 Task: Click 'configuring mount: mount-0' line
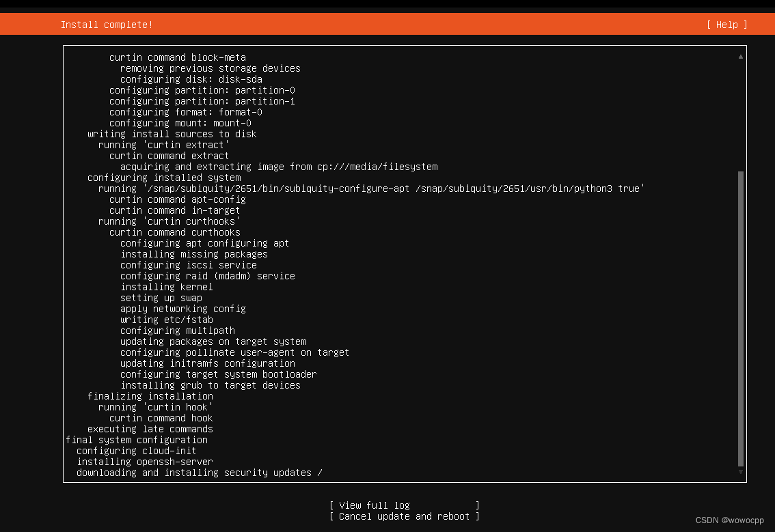pos(180,123)
